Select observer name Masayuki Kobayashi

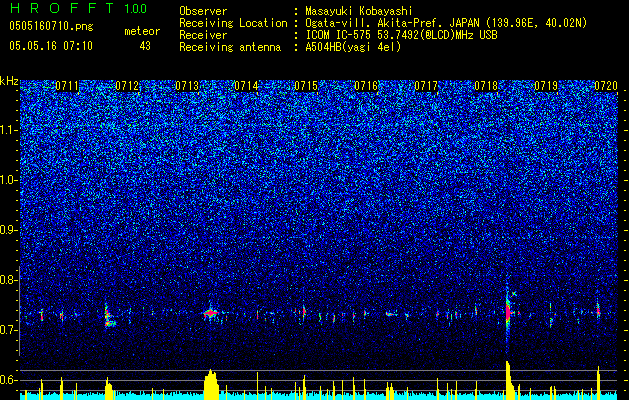coord(359,12)
